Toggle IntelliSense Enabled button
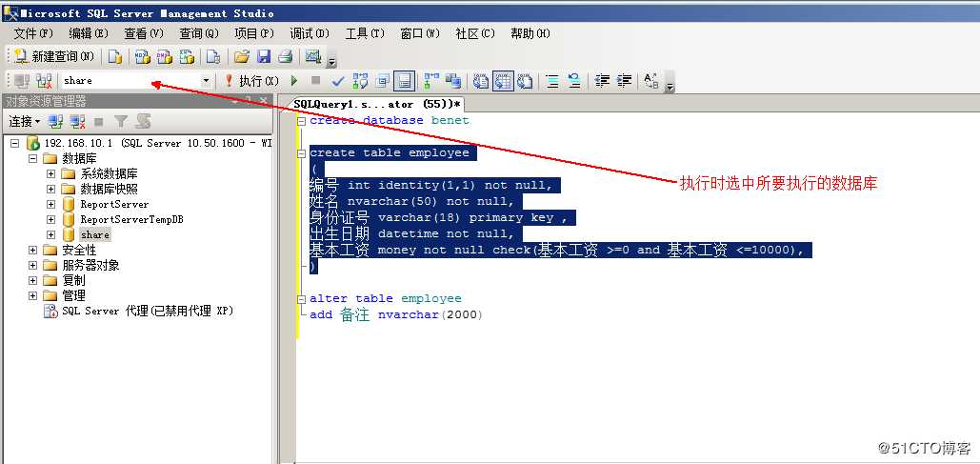 (x=405, y=81)
